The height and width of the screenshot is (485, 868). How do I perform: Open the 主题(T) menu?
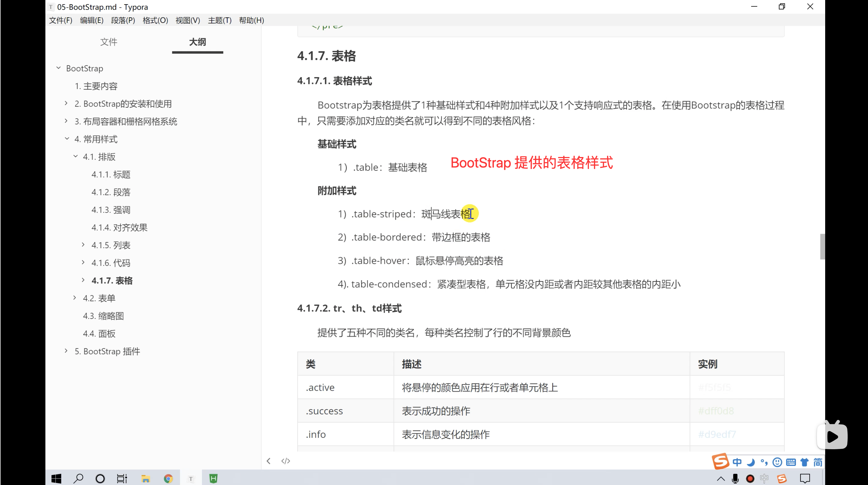219,20
